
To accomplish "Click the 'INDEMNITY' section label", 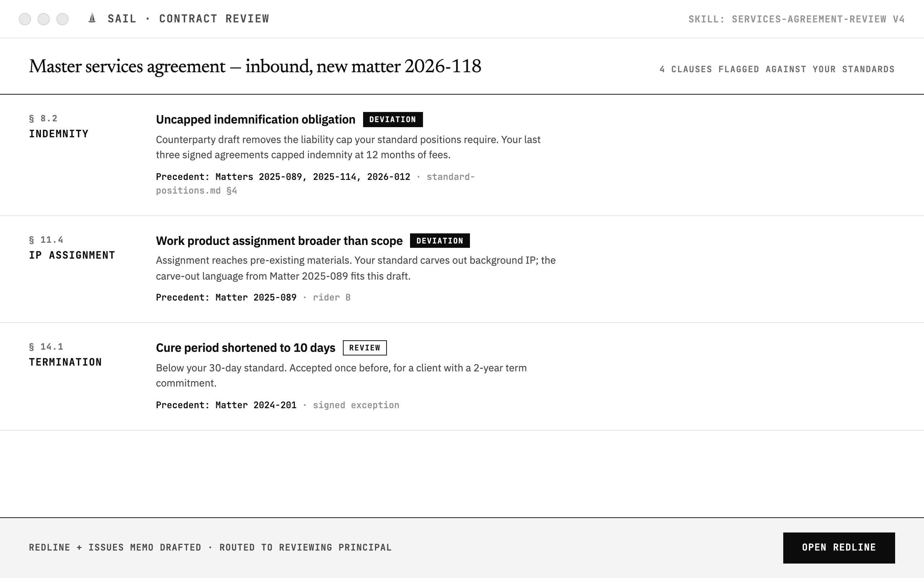I will point(59,134).
